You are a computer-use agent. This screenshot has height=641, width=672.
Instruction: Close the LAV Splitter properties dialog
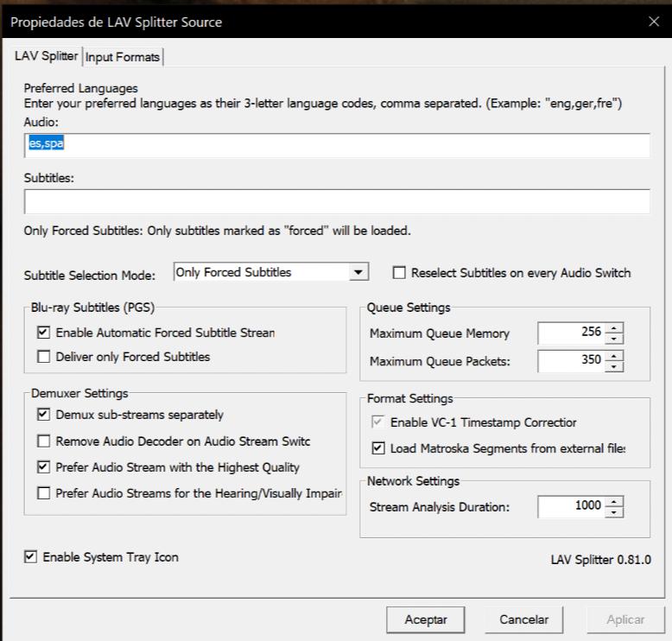point(653,22)
